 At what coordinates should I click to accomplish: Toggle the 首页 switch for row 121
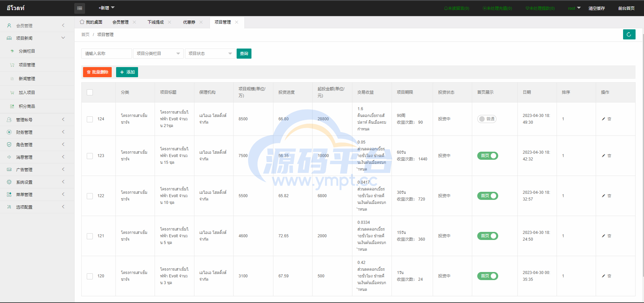pyautogui.click(x=488, y=236)
